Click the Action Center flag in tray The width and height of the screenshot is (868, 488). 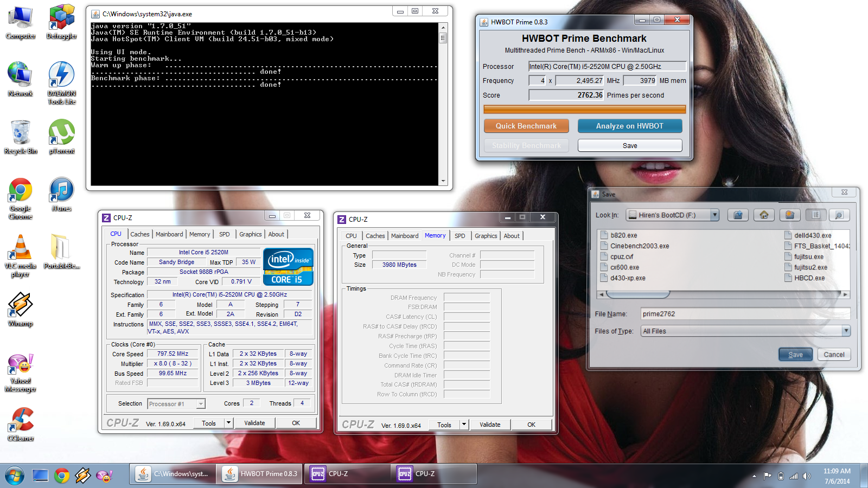(x=768, y=476)
